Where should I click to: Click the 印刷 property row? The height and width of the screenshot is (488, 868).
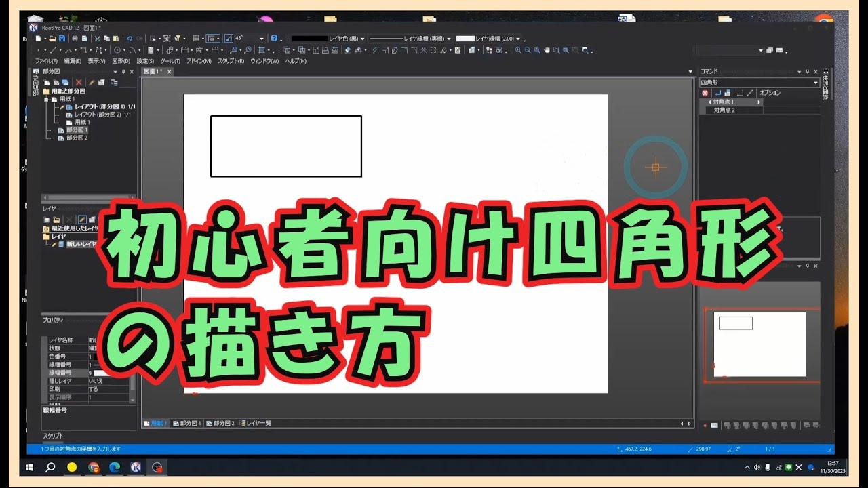pos(88,389)
